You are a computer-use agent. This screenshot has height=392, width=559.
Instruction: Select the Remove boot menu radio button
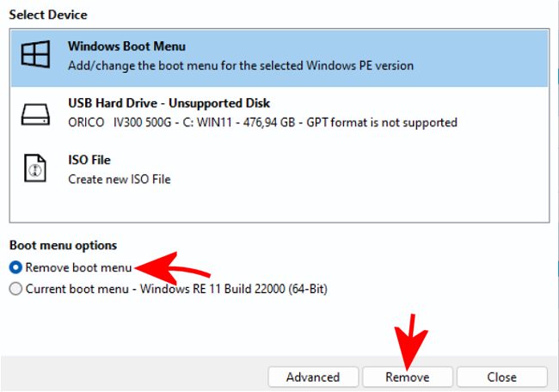pos(15,267)
